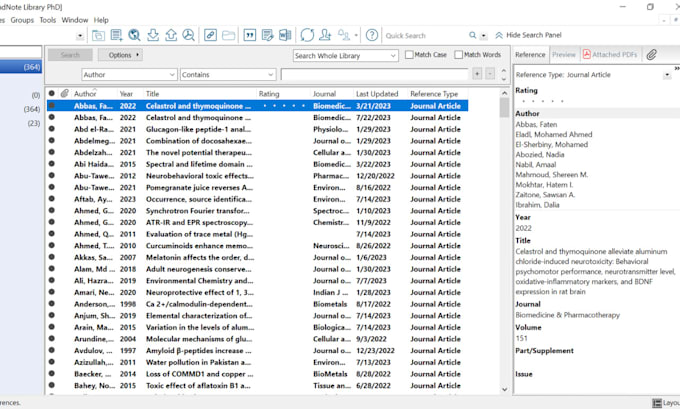
Task: Click the Quick Search input field
Action: tap(426, 36)
